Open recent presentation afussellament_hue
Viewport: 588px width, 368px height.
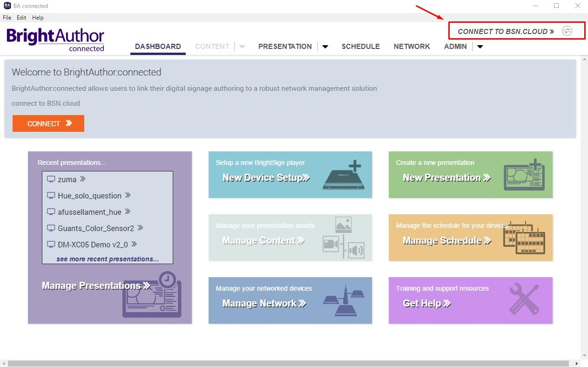(89, 212)
